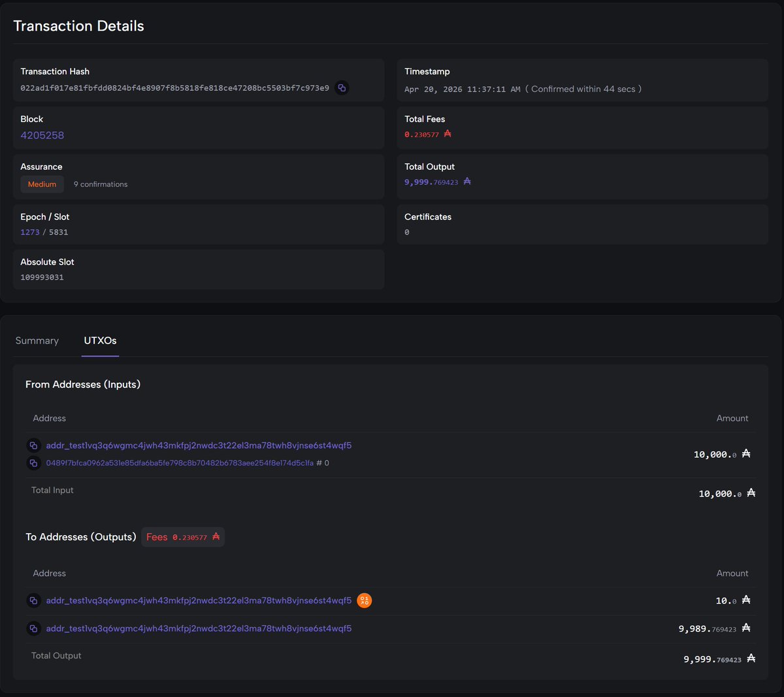
Task: Click the orange badge icon beside first output address
Action: tap(365, 600)
